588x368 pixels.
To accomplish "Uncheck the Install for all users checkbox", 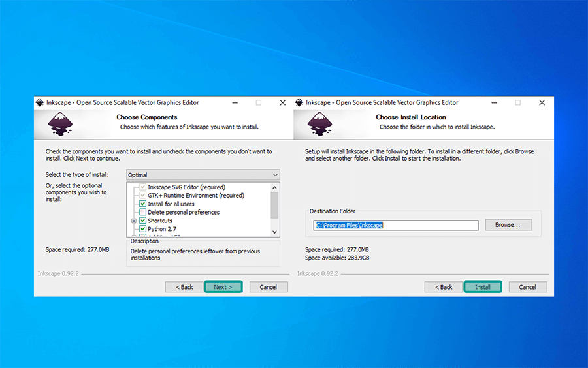I will pyautogui.click(x=143, y=204).
